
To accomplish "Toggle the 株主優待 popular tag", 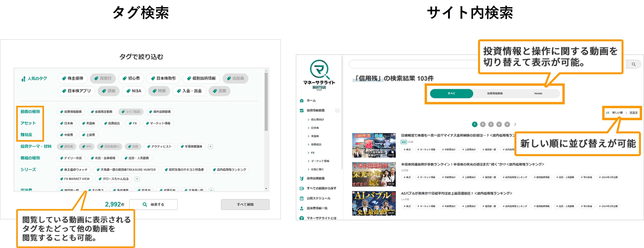I will point(72,78).
